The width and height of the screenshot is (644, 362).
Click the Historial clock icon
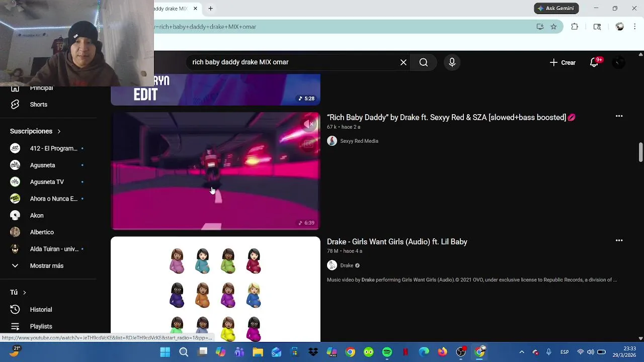pyautogui.click(x=15, y=310)
